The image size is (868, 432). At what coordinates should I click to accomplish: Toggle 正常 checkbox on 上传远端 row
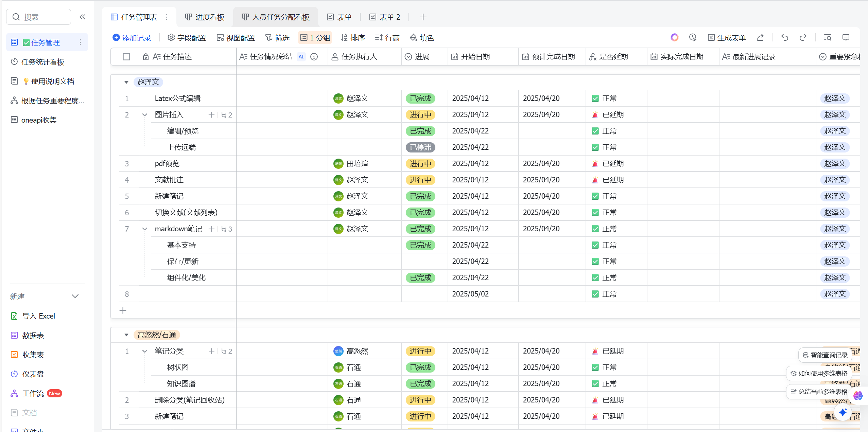(595, 147)
